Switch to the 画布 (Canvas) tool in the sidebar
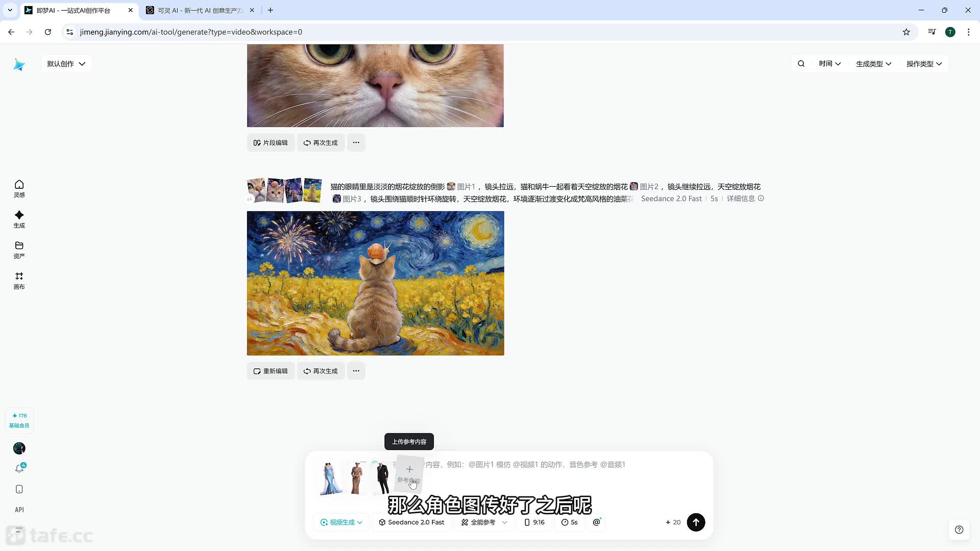Image resolution: width=980 pixels, height=551 pixels. coord(19,280)
